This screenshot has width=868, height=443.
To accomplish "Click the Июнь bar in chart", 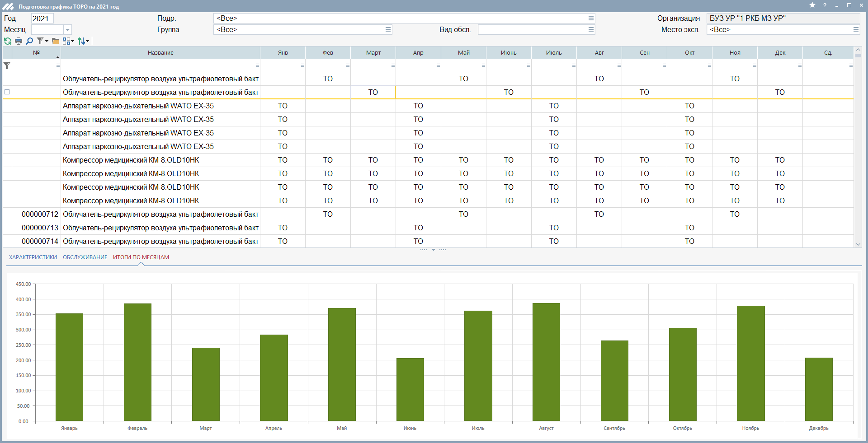I will (410, 390).
